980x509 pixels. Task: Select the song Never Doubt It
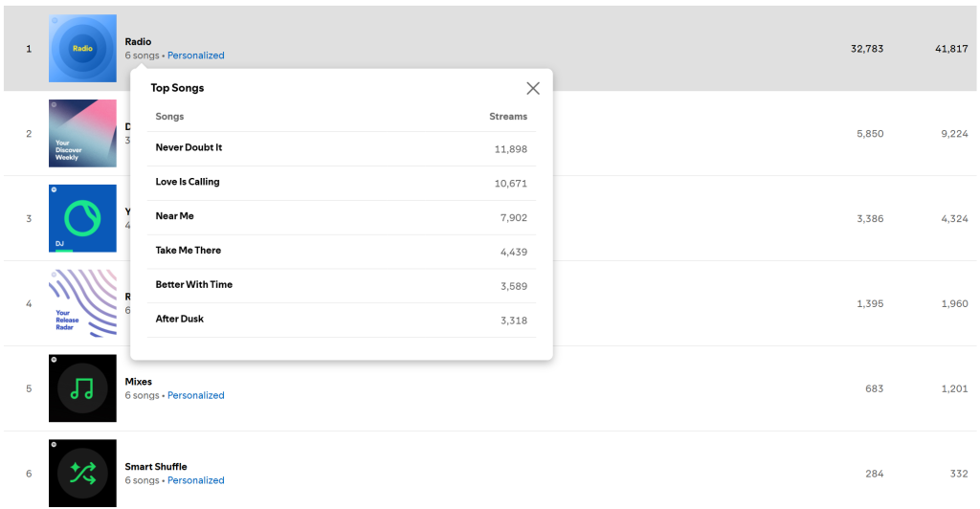(189, 148)
